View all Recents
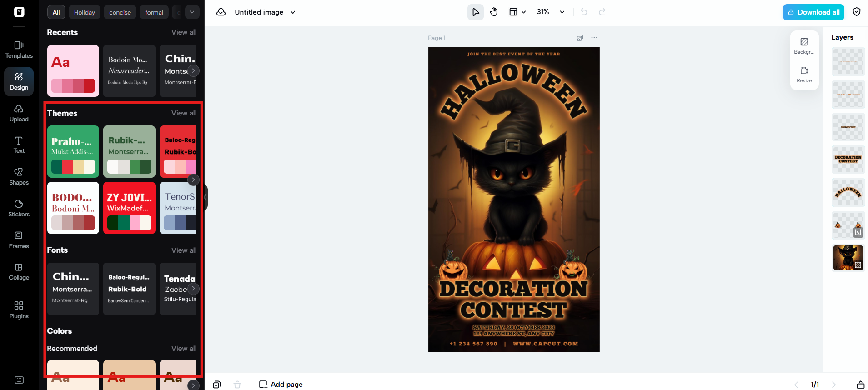The width and height of the screenshot is (868, 390). coord(184,32)
